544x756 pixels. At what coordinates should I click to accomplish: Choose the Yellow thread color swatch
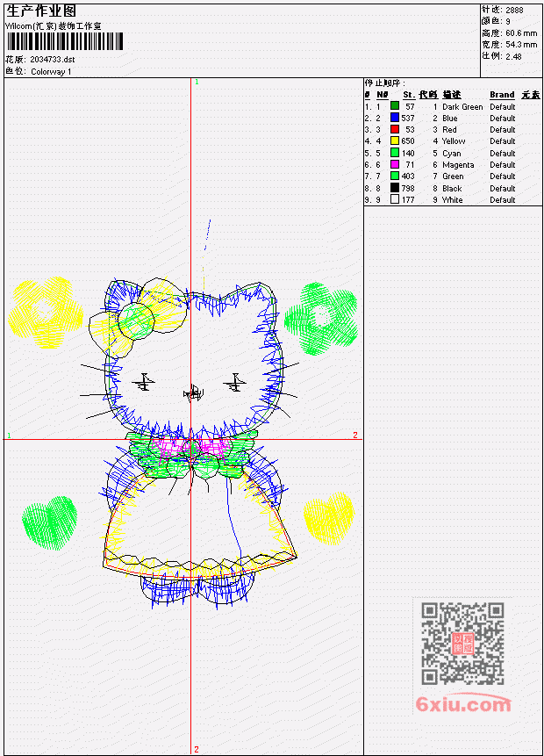(395, 140)
